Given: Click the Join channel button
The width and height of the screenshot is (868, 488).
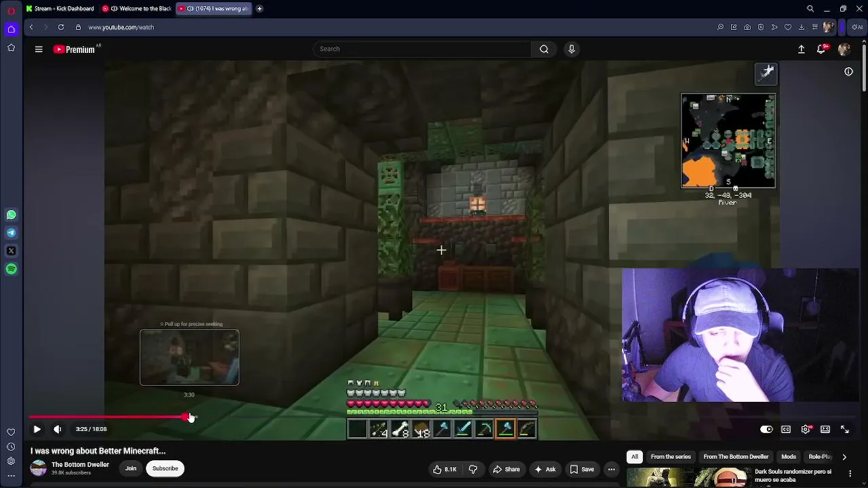Looking at the screenshot, I should pyautogui.click(x=131, y=468).
